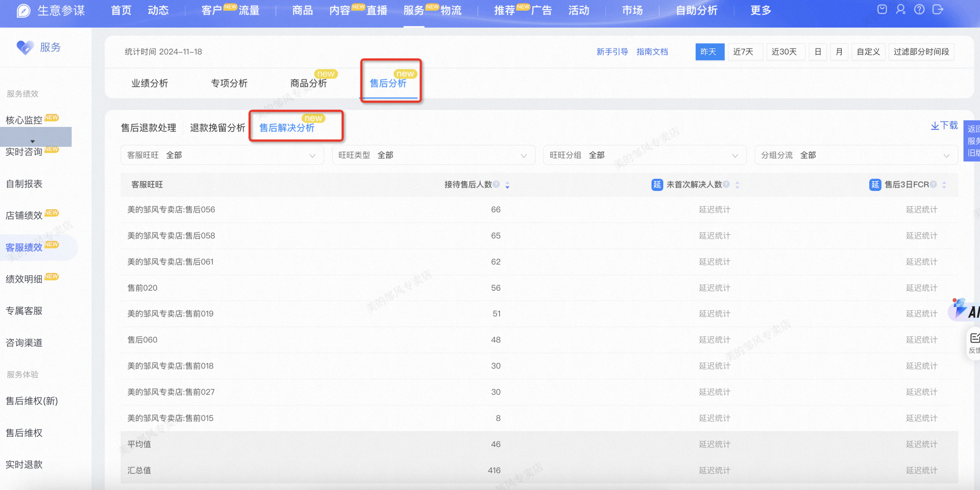Open the 旺旺类型 filter dropdown

point(433,155)
